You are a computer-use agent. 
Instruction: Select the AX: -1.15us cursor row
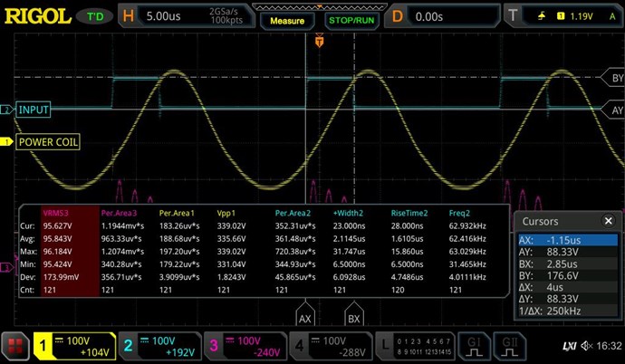click(x=568, y=240)
